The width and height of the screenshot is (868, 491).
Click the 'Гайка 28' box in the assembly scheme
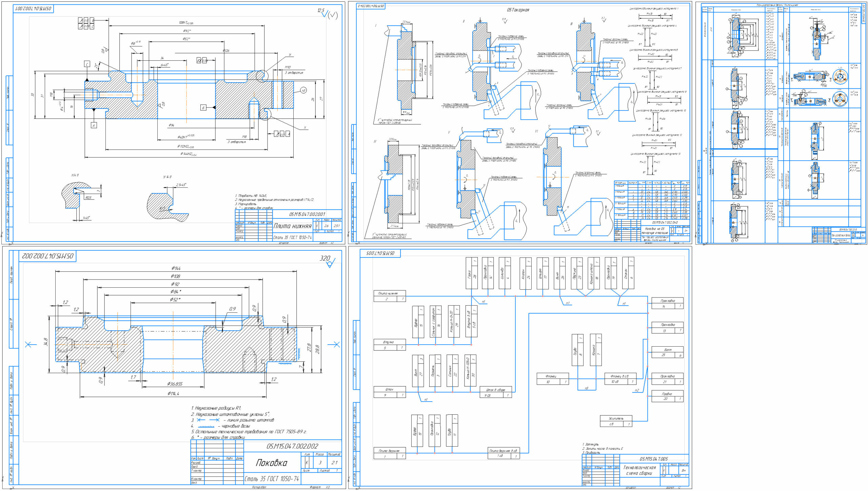[x=472, y=273]
